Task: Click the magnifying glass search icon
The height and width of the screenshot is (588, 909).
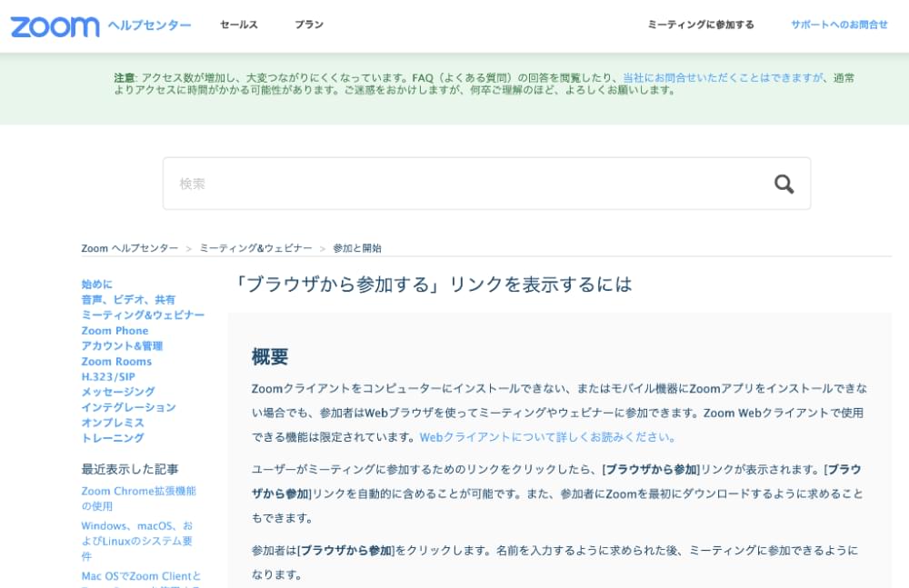Action: [x=784, y=184]
